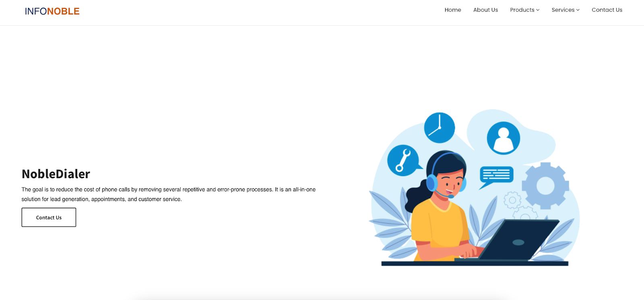Click the outlined Contact Us button
The image size is (644, 300).
[x=49, y=217]
